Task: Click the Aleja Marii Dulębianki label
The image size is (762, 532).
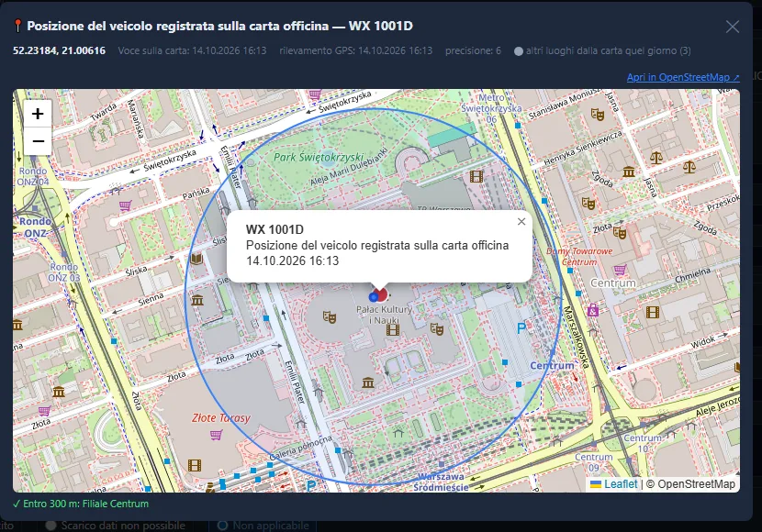Action: [x=349, y=168]
